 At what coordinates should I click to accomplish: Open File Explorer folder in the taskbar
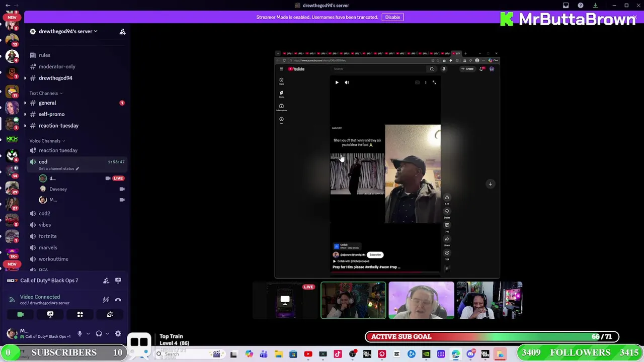click(278, 354)
